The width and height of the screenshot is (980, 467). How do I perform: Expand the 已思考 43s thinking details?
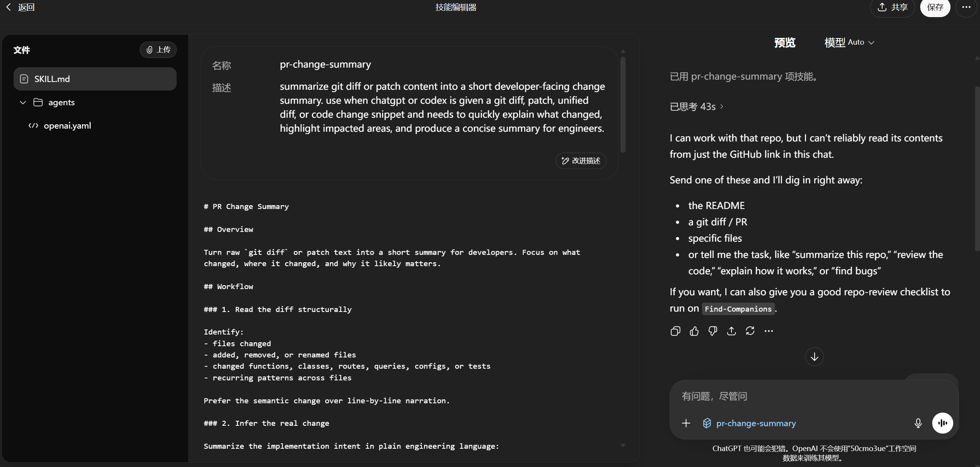(x=697, y=106)
